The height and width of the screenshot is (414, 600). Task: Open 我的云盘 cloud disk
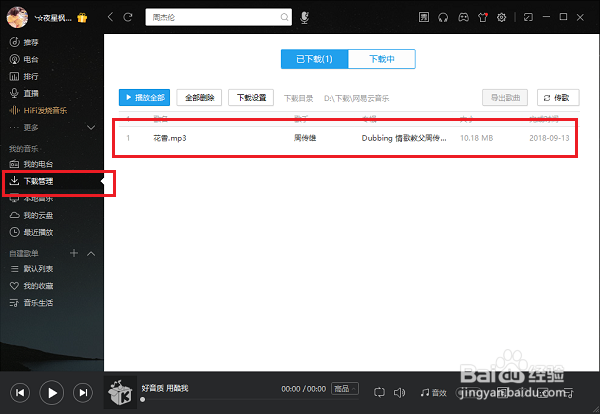[x=31, y=215]
